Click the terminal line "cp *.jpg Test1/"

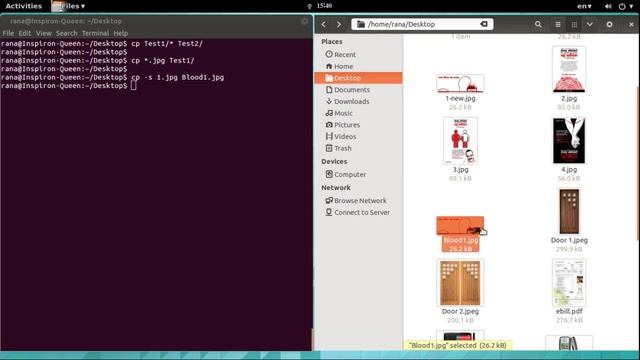pyautogui.click(x=163, y=60)
